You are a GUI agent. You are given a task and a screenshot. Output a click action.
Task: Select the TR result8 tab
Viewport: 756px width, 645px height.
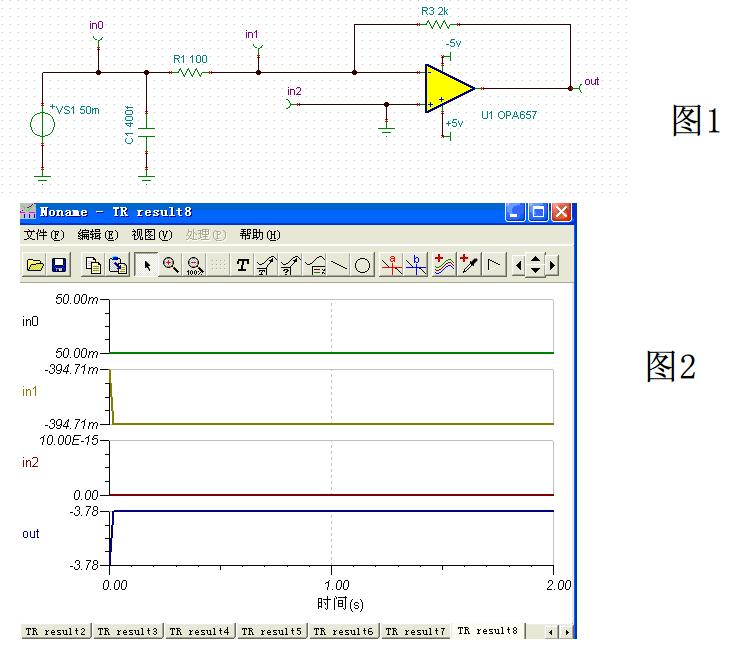(x=487, y=631)
